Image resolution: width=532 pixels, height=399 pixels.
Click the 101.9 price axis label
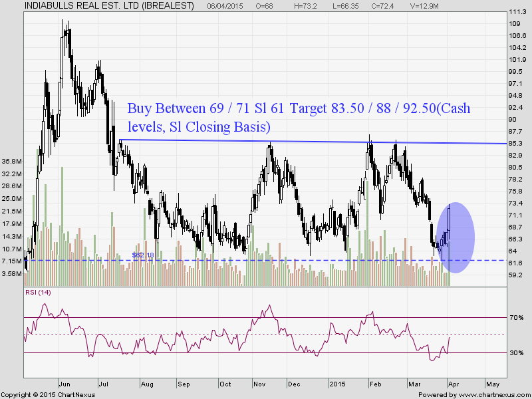[517, 60]
